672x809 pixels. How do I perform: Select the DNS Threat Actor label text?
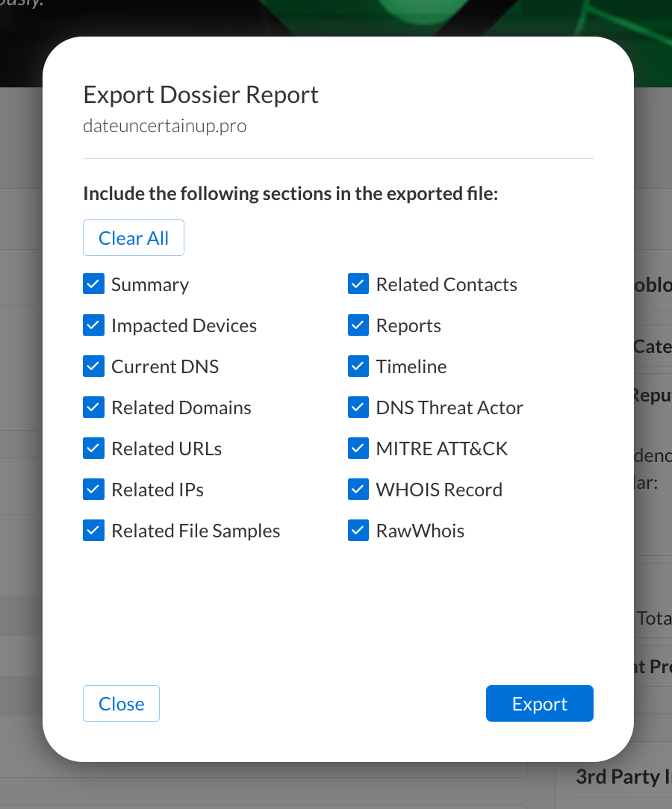point(449,407)
